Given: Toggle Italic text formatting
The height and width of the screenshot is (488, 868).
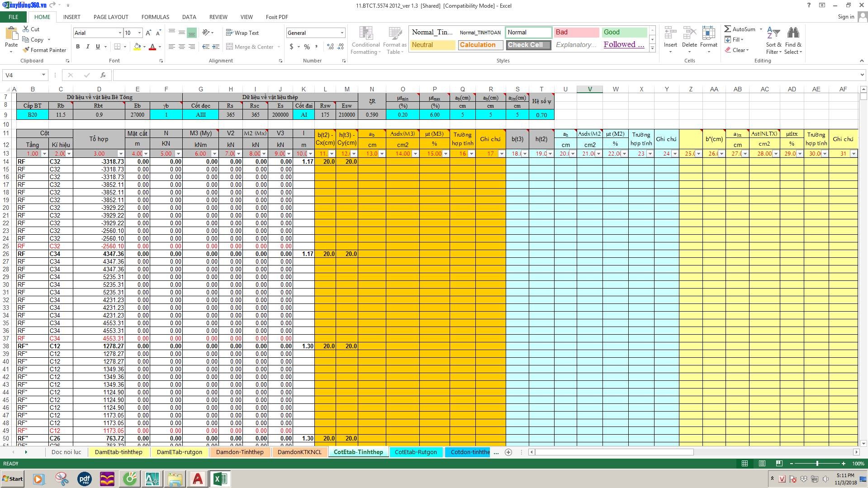Looking at the screenshot, I should point(88,47).
